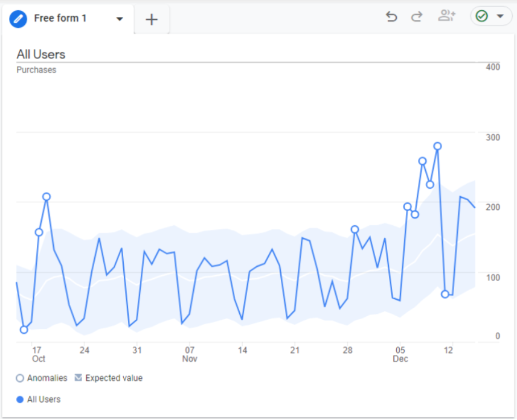Select the low anomaly point just before December 12

coord(445,294)
